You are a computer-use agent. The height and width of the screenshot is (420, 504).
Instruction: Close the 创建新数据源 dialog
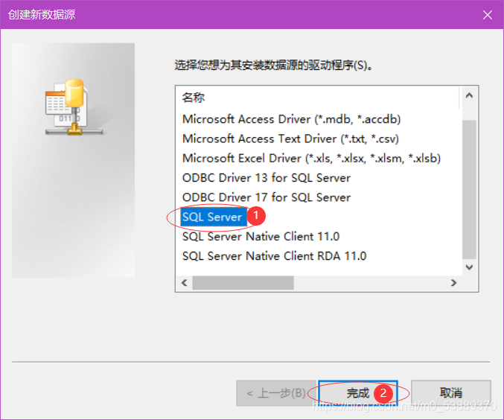coord(488,14)
